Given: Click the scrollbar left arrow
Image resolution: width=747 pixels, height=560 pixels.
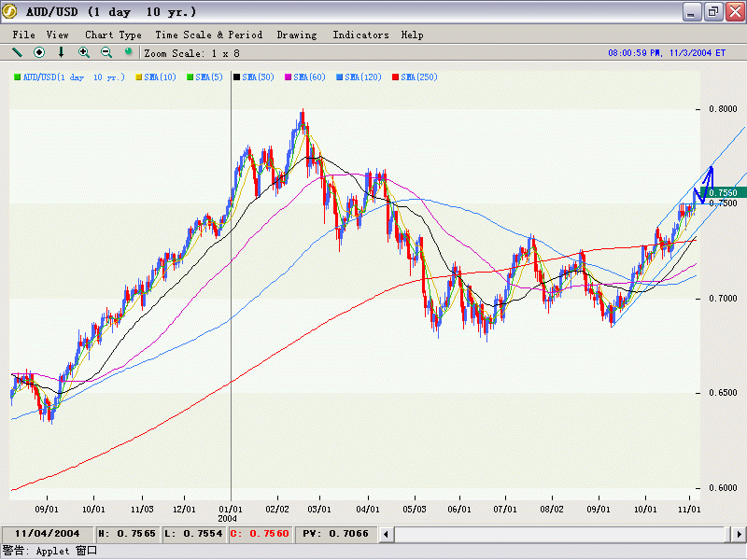Looking at the screenshot, I should click(386, 534).
